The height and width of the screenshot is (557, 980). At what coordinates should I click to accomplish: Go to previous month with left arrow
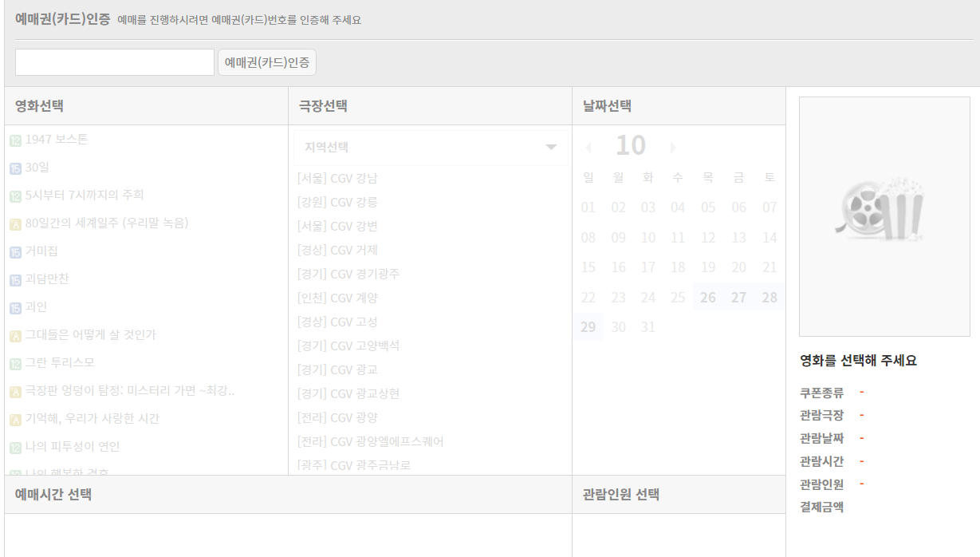(588, 148)
